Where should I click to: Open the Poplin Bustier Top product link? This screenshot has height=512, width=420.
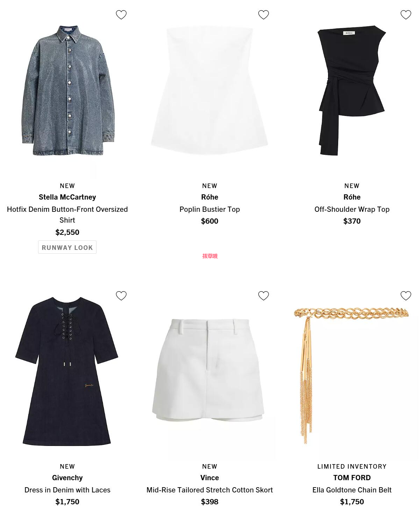pos(209,209)
